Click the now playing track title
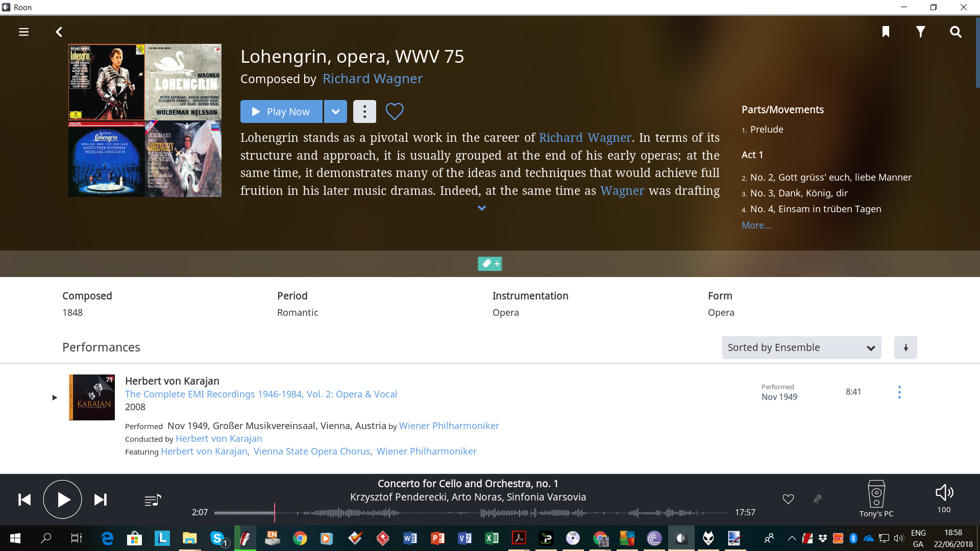This screenshot has width=980, height=551. coord(468,484)
